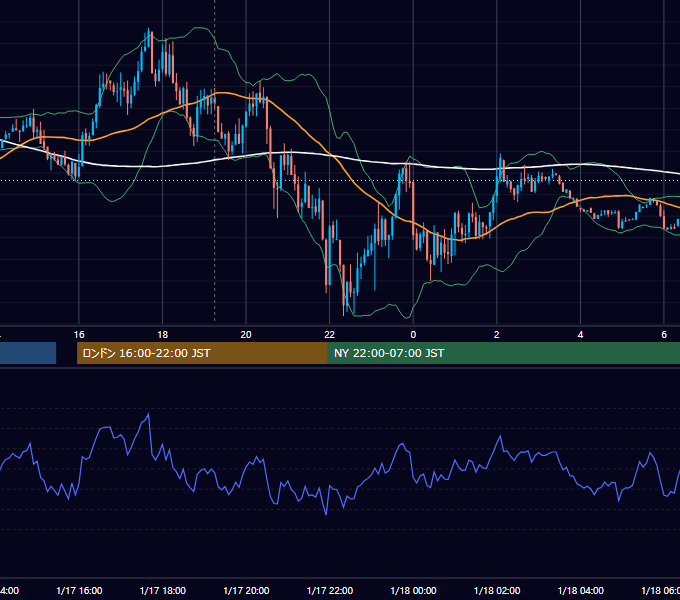The image size is (680, 600).
Task: Click the hour label 20 on upper axis
Action: click(246, 335)
